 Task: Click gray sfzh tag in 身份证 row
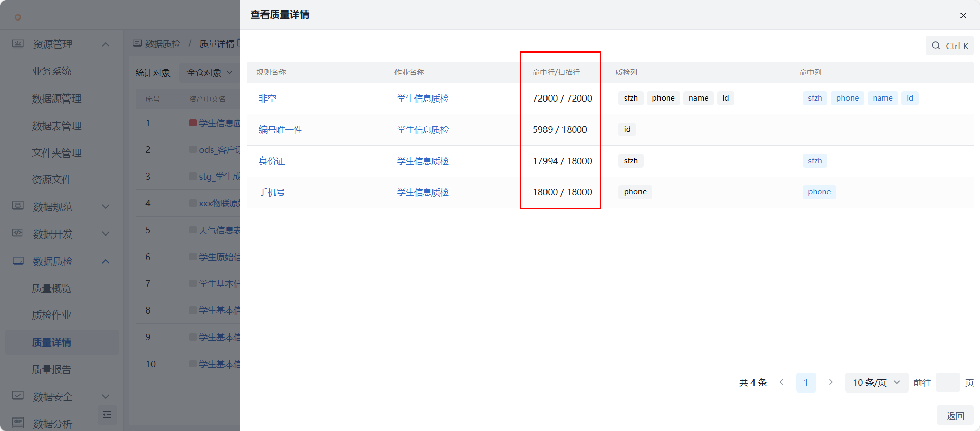pos(631,161)
